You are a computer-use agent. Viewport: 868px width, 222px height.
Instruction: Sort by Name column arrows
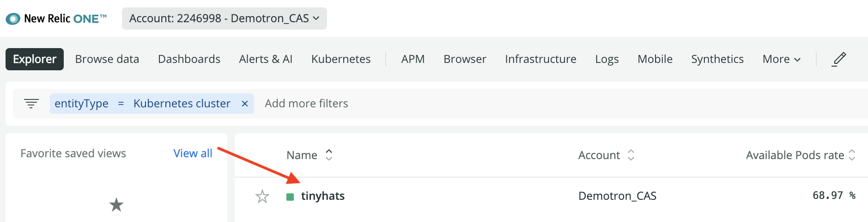point(329,155)
